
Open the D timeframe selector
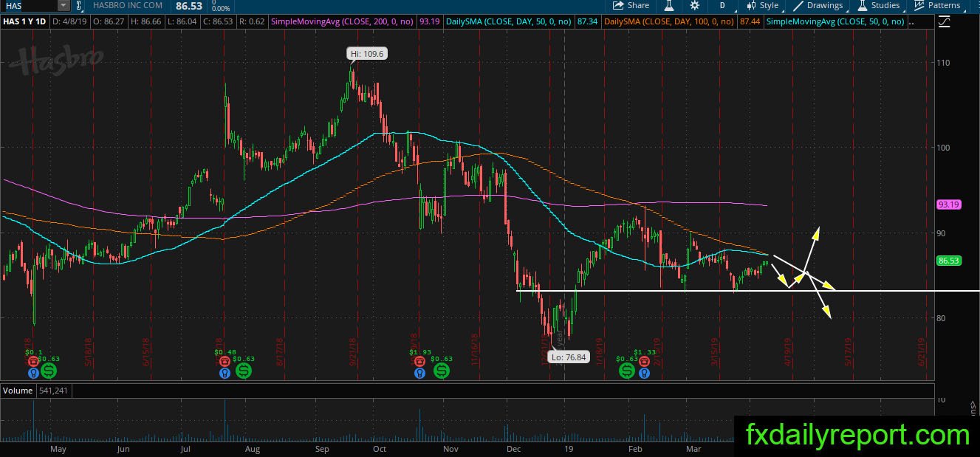(723, 5)
